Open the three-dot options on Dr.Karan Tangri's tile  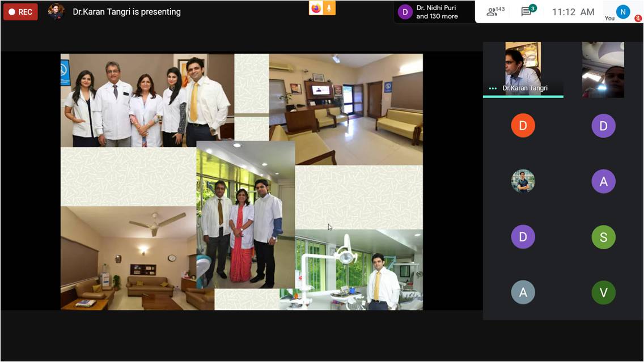(x=493, y=88)
